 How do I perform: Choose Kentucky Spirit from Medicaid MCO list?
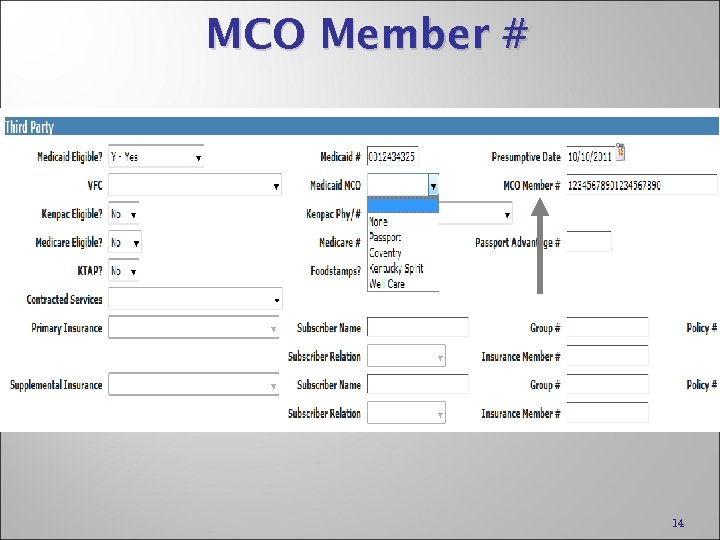403,269
